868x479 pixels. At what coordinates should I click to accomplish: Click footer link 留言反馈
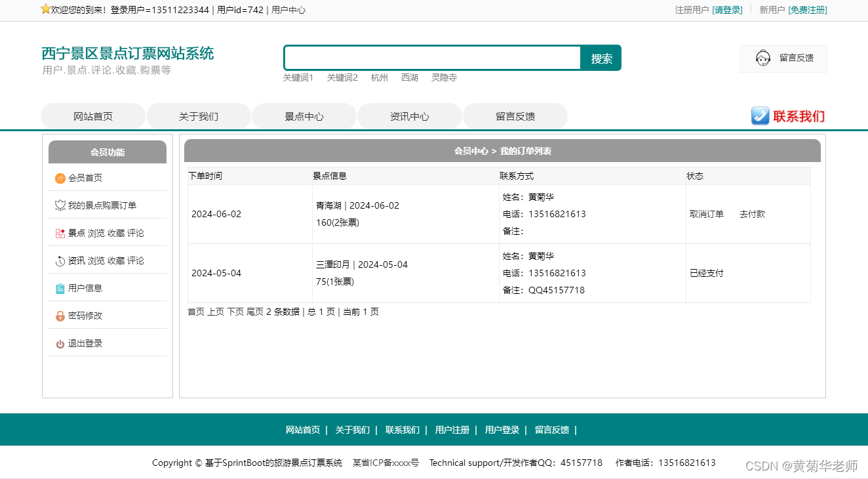pyautogui.click(x=552, y=430)
